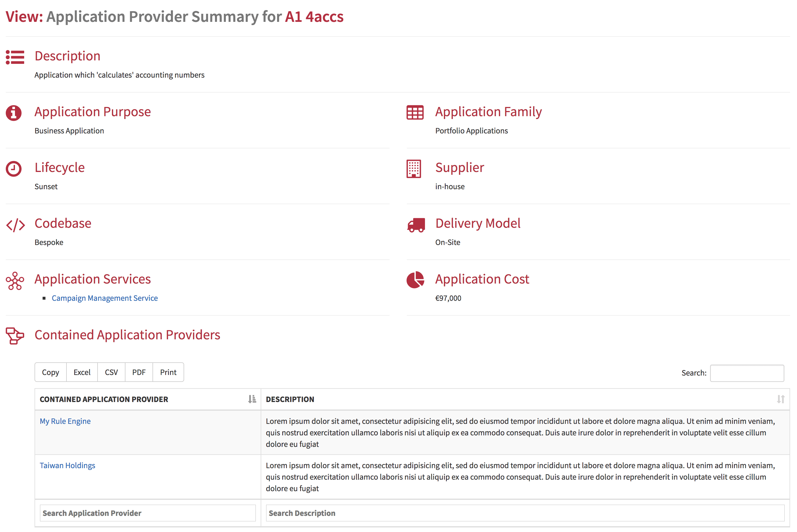Open My Rule Engine application provider link
Viewport: 797px width, 532px height.
[65, 421]
